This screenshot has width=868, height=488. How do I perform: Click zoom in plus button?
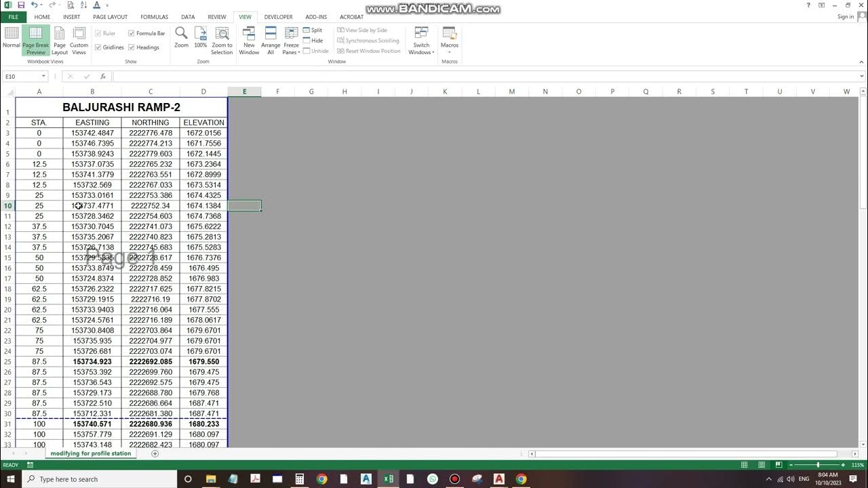click(x=844, y=465)
